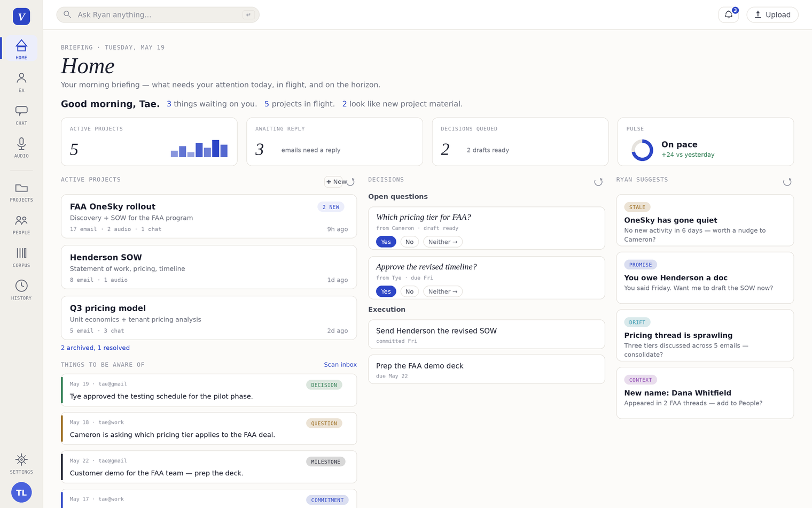Click the Upload button
Screen dimensions: 812x508
click(772, 15)
